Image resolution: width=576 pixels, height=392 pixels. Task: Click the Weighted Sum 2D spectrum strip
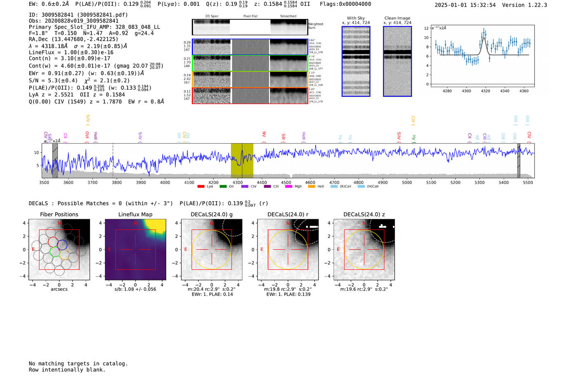pos(250,27)
